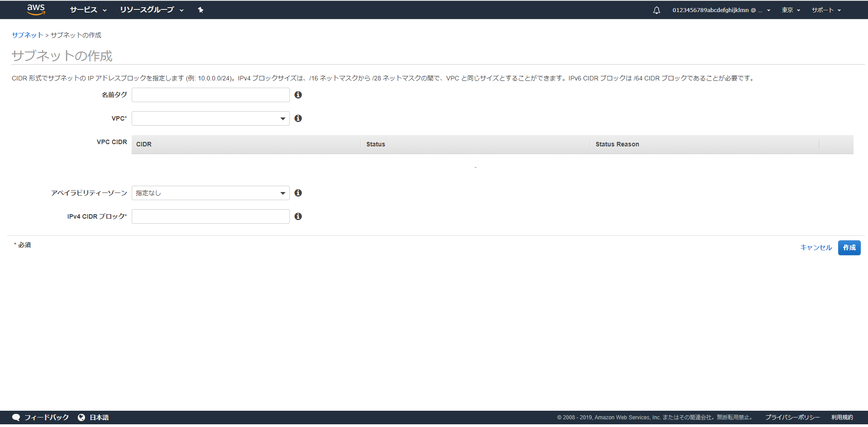Click the globe 日本語 language selector

[x=94, y=418]
